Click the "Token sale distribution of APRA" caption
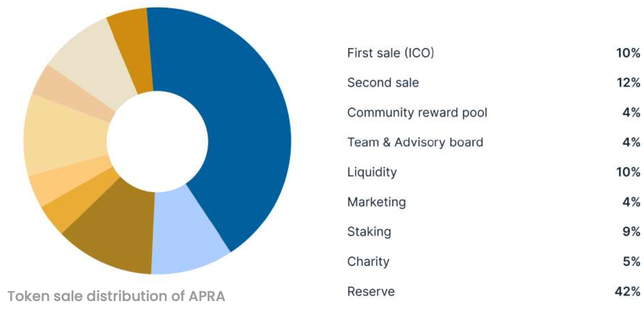Image resolution: width=644 pixels, height=318 pixels. pos(116,296)
